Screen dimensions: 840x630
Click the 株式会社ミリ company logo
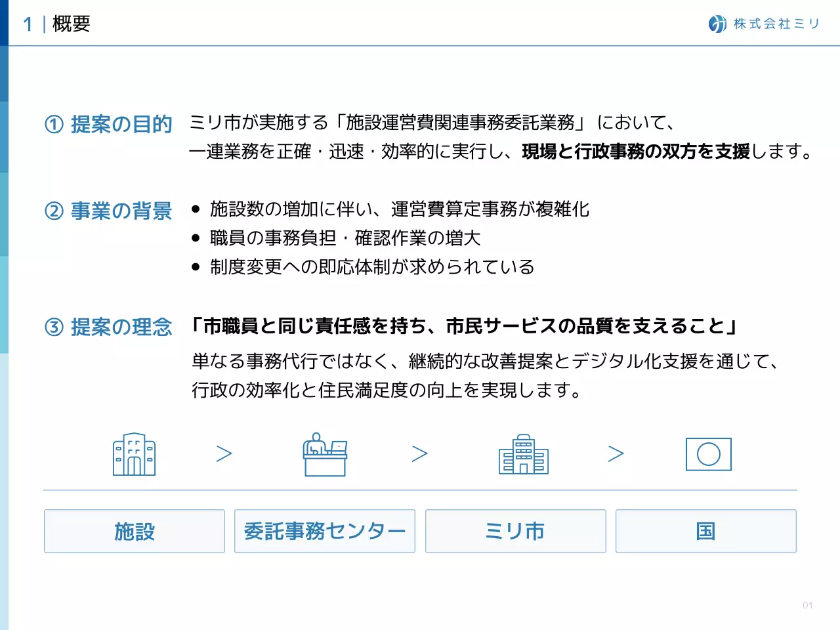tap(763, 25)
